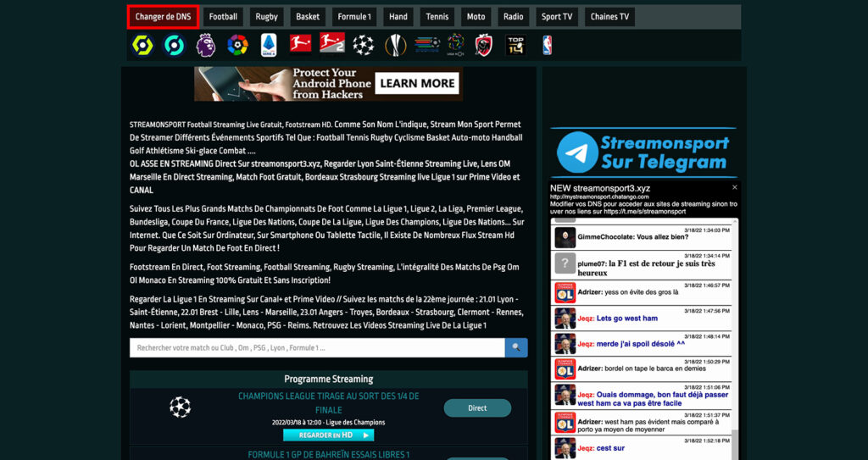Click the Direct button for Champions League draw
The width and height of the screenshot is (868, 460).
point(477,408)
